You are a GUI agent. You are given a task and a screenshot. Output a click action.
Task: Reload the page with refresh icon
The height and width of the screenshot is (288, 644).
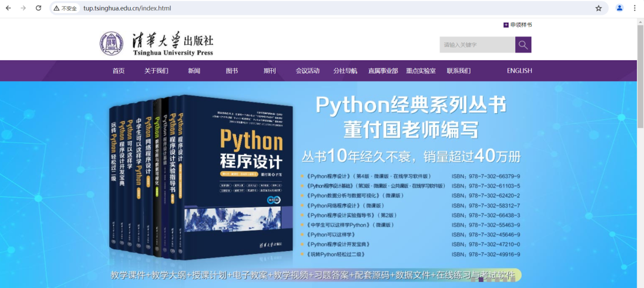(x=38, y=8)
